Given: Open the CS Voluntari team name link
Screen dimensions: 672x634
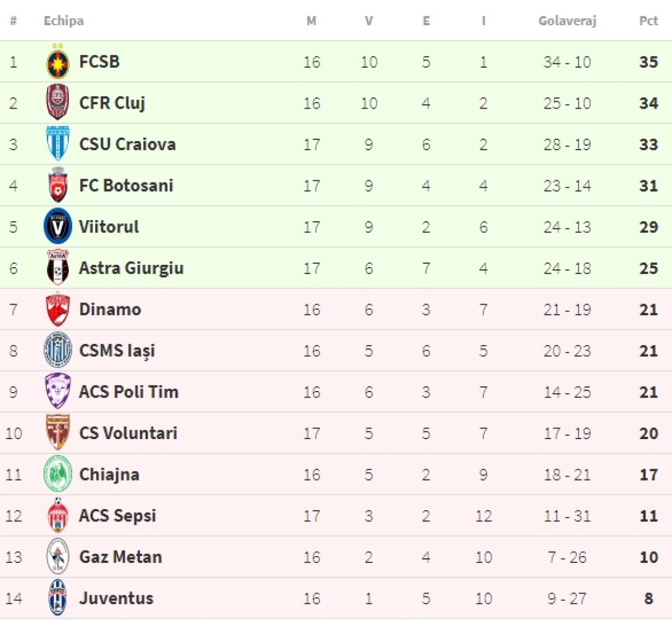Looking at the screenshot, I should click(128, 433).
